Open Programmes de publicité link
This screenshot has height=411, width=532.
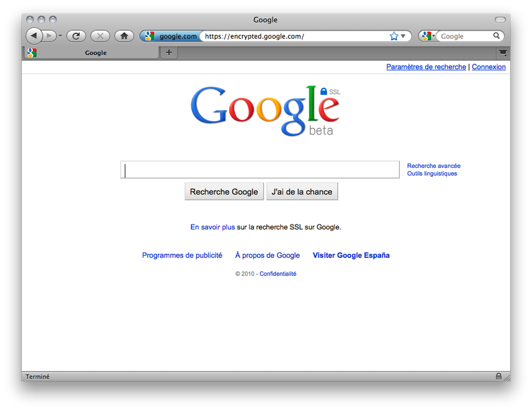click(x=182, y=255)
